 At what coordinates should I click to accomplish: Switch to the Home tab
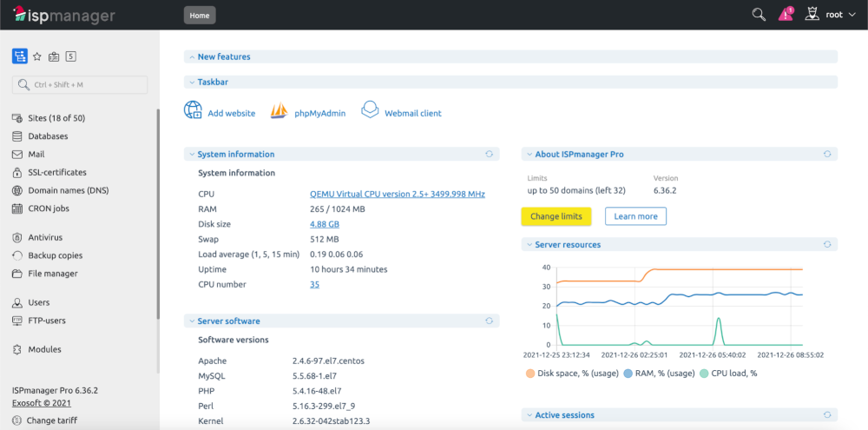(200, 15)
